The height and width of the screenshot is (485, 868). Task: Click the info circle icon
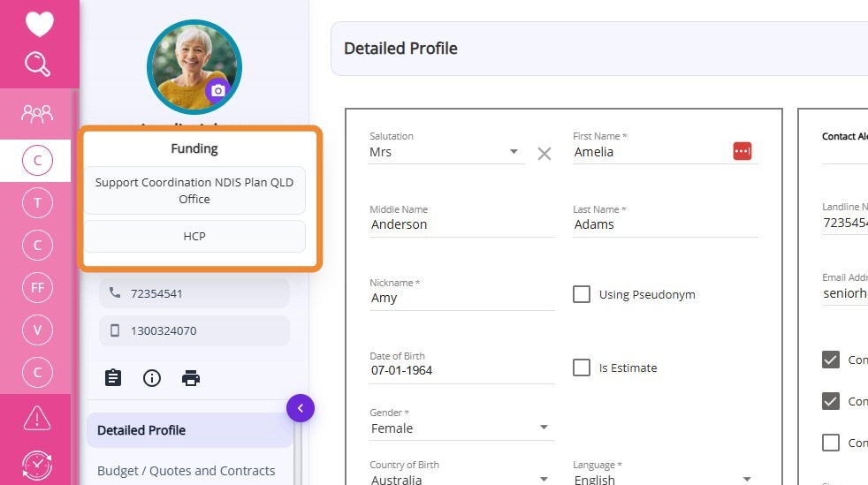(x=152, y=378)
